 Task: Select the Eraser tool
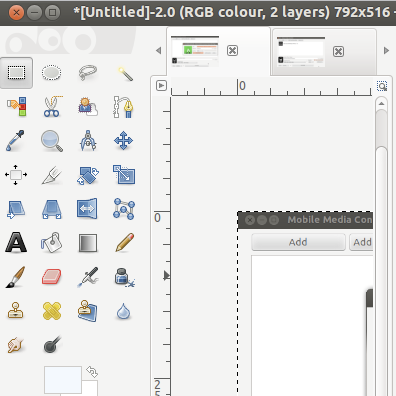click(52, 276)
